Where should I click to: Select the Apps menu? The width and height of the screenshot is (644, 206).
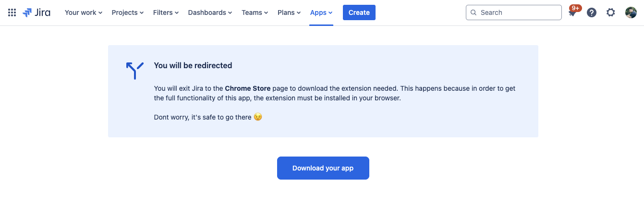[321, 12]
